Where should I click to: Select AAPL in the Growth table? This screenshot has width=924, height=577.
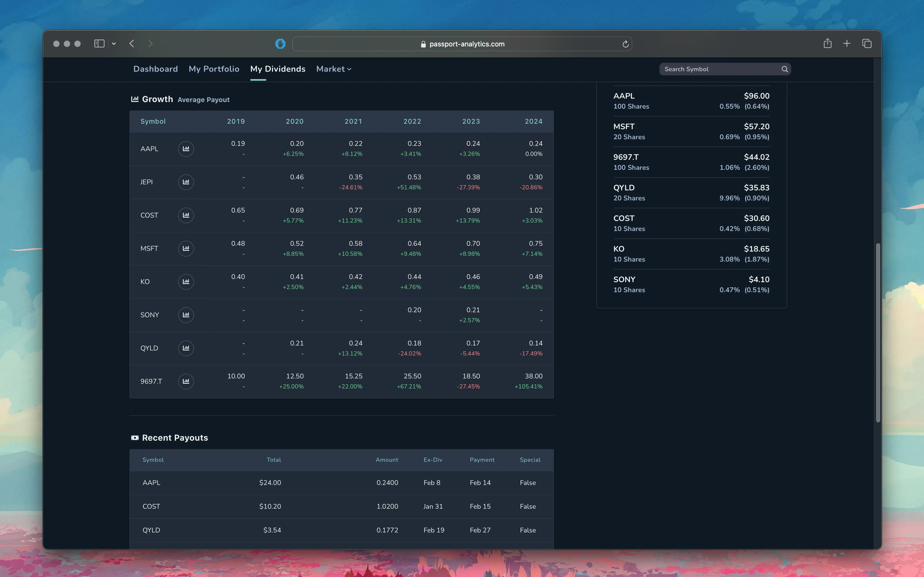coord(149,149)
